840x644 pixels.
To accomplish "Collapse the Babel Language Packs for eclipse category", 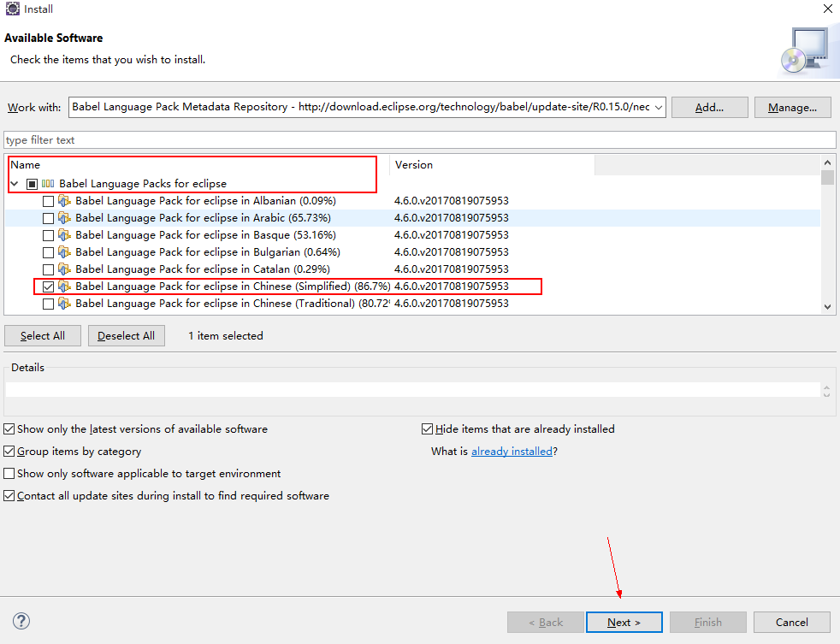I will coord(15,184).
